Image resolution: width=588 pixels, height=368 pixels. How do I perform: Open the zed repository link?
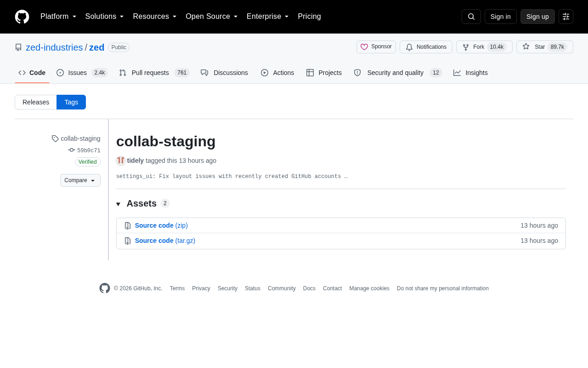click(97, 47)
